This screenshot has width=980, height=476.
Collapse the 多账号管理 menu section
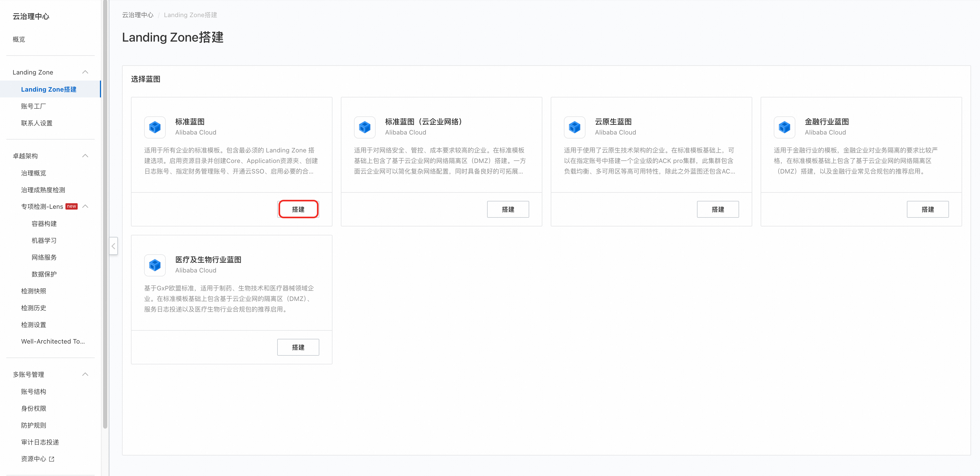85,374
